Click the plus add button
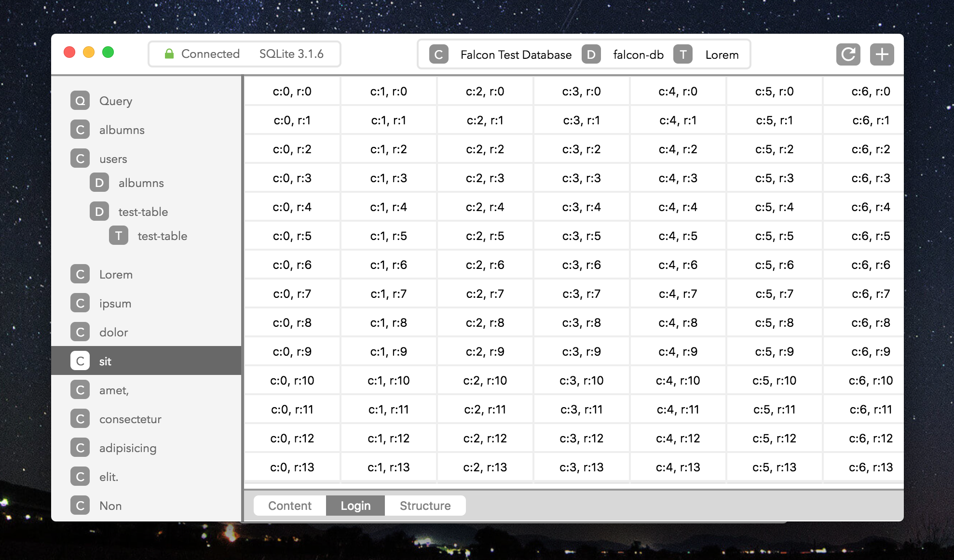954x560 pixels. click(882, 54)
